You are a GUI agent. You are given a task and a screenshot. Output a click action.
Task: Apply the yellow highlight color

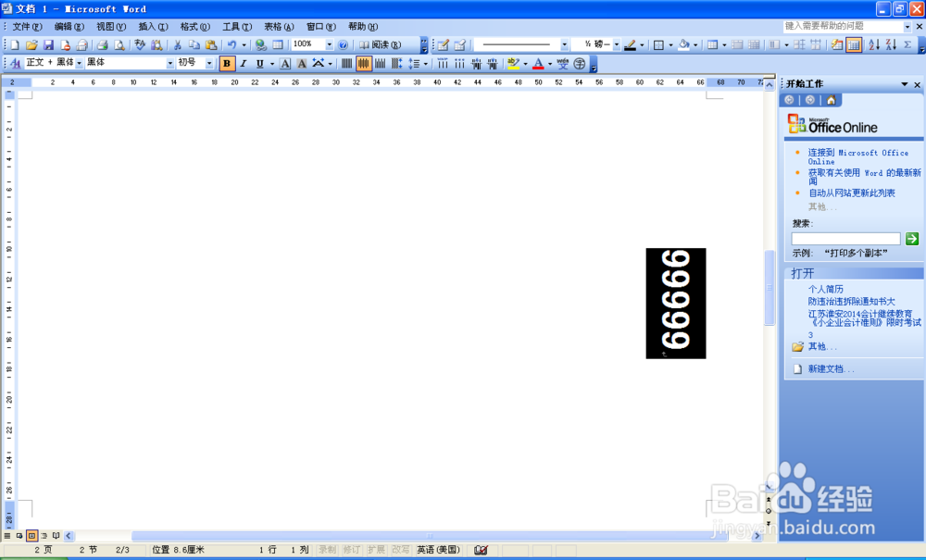pyautogui.click(x=513, y=63)
